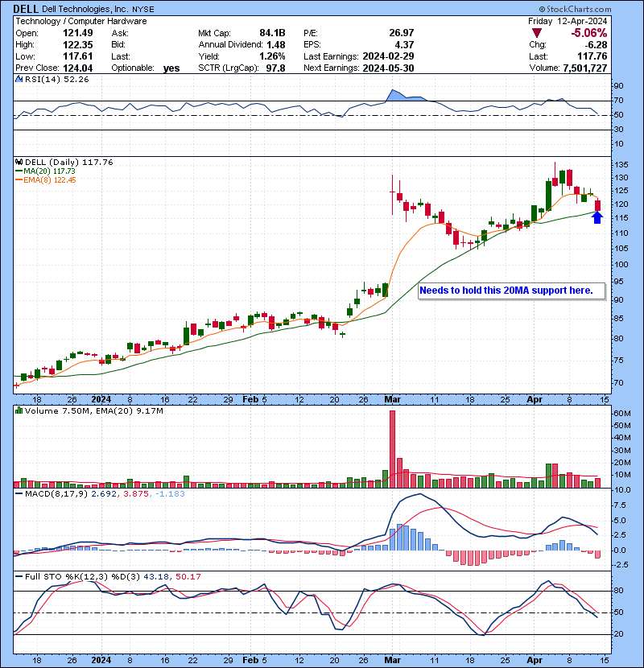The width and height of the screenshot is (644, 668).
Task: Click the NYSE exchange label
Action: [142, 9]
